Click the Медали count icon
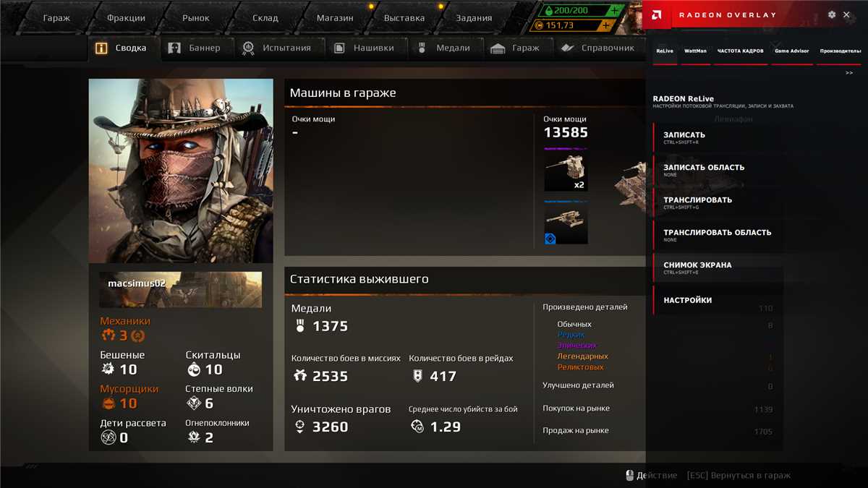 [300, 326]
